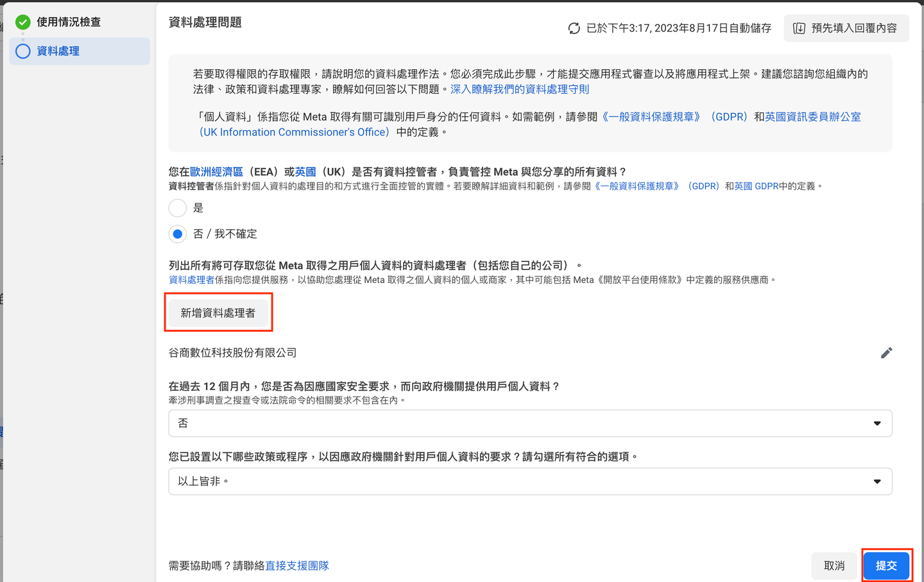Click the 新增資料處理者 button
Image resolution: width=924 pixels, height=582 pixels.
click(218, 312)
